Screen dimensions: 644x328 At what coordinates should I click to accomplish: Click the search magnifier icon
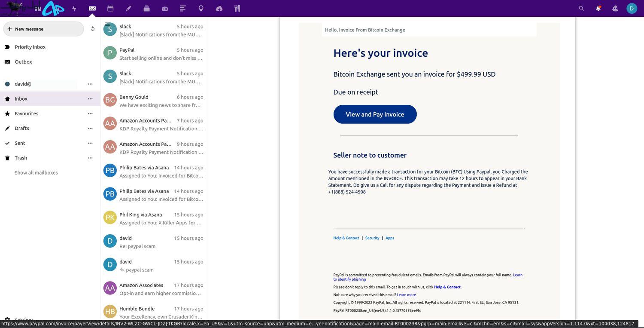(x=581, y=8)
